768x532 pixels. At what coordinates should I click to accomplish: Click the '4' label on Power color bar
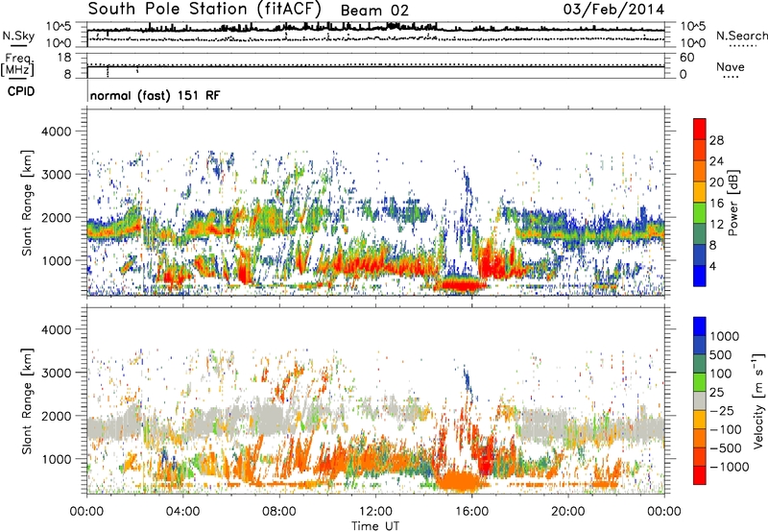[x=712, y=267]
